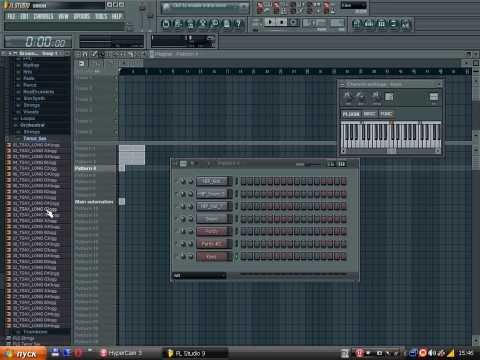This screenshot has height=360, width=480.
Task: Show the step sequencer via its view icon
Action: tap(369, 24)
